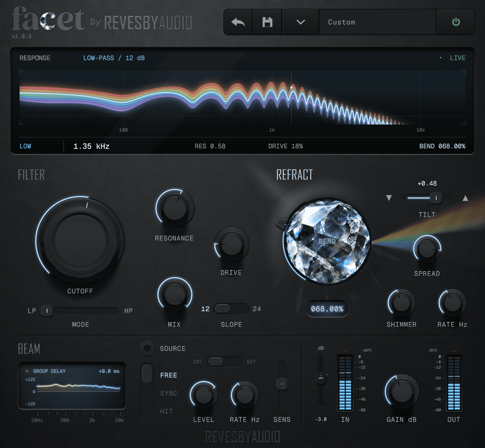485x448 pixels.
Task: Adjust the input dB fader
Action: pos(321,378)
